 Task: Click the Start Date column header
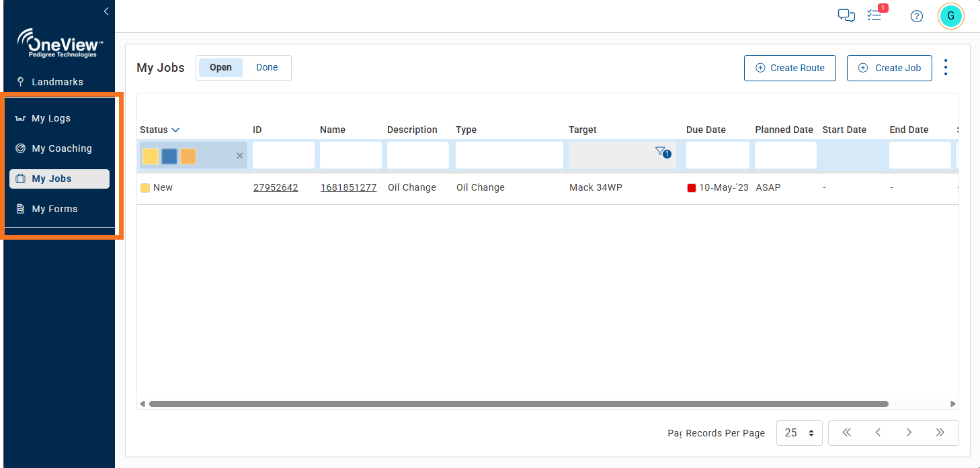point(844,130)
